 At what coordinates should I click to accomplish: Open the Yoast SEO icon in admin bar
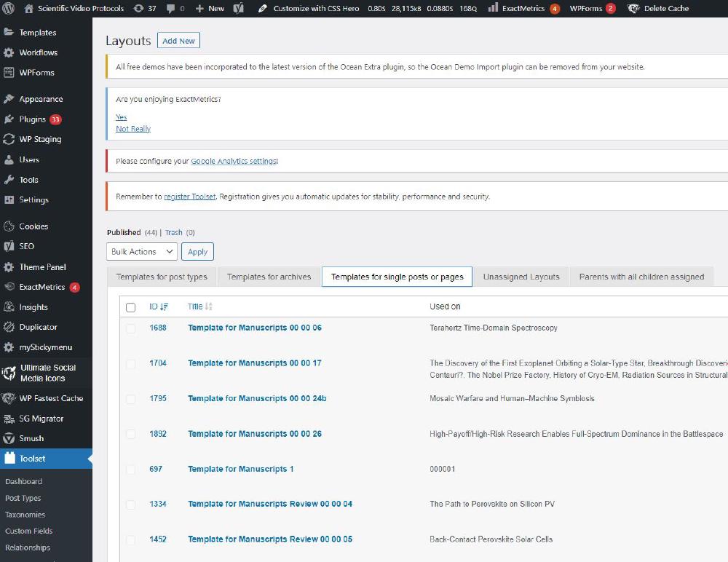[x=238, y=8]
